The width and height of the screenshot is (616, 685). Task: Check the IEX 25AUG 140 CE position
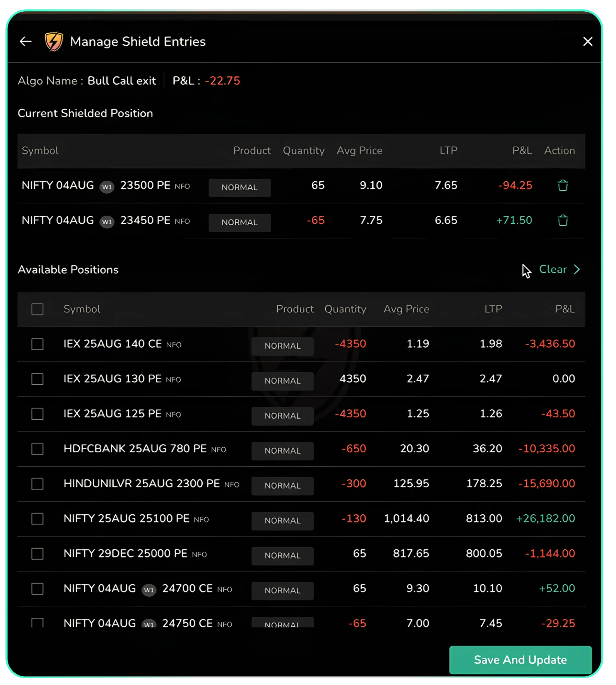(x=38, y=344)
